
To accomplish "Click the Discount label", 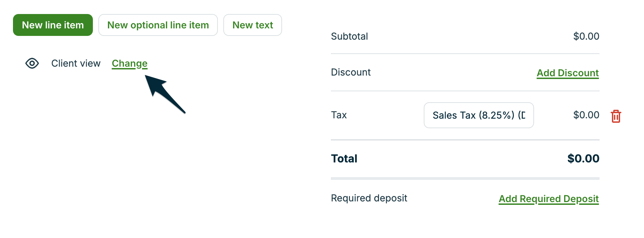I will point(351,72).
